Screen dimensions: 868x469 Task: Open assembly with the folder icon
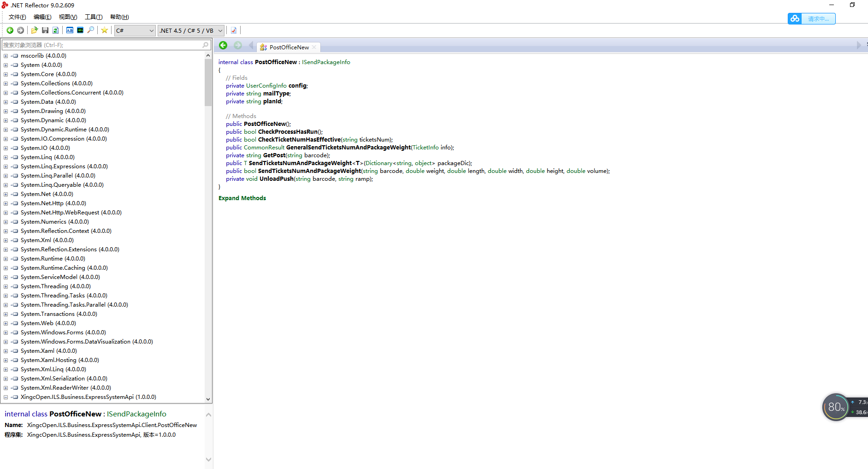[35, 30]
